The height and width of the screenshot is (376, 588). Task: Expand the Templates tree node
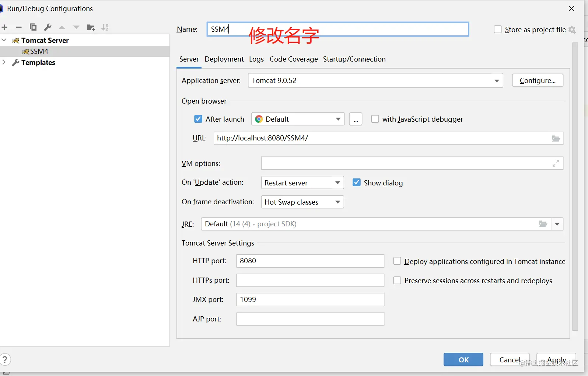[x=4, y=62]
